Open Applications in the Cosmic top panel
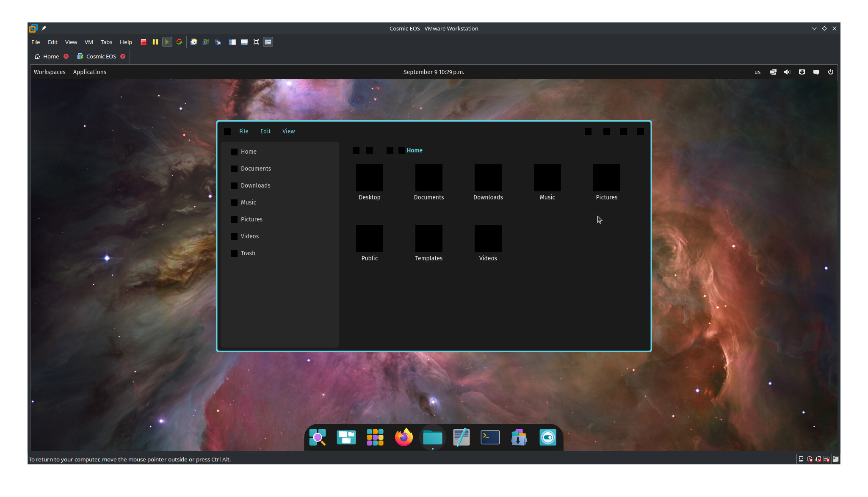 (90, 72)
